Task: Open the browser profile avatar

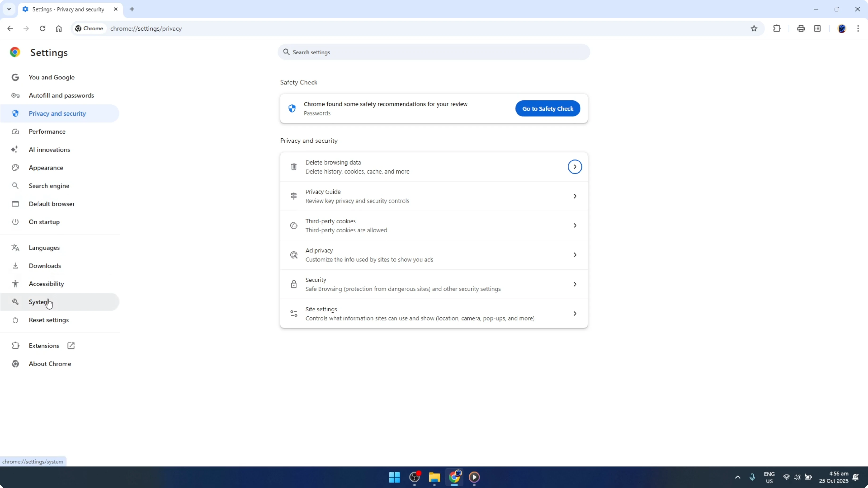Action: [x=842, y=28]
